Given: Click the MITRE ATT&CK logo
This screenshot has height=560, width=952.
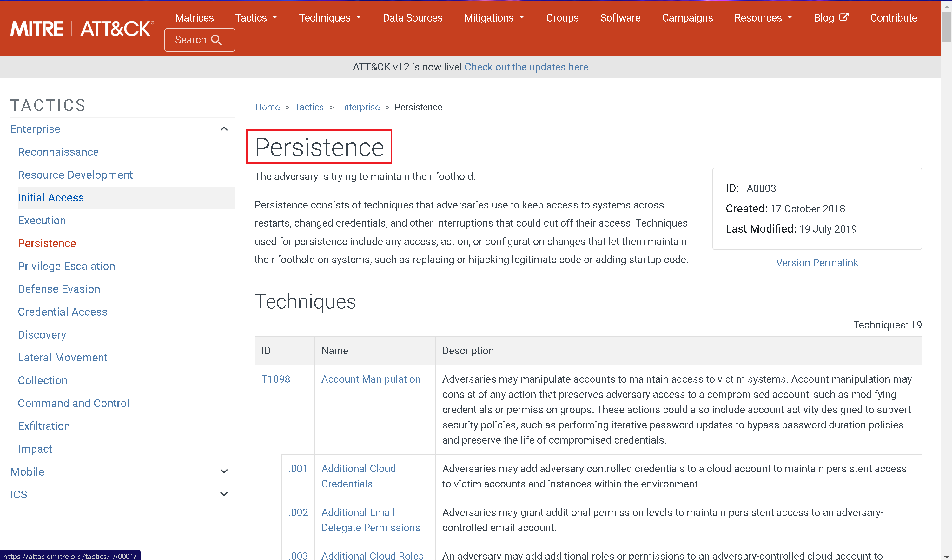Looking at the screenshot, I should (82, 29).
